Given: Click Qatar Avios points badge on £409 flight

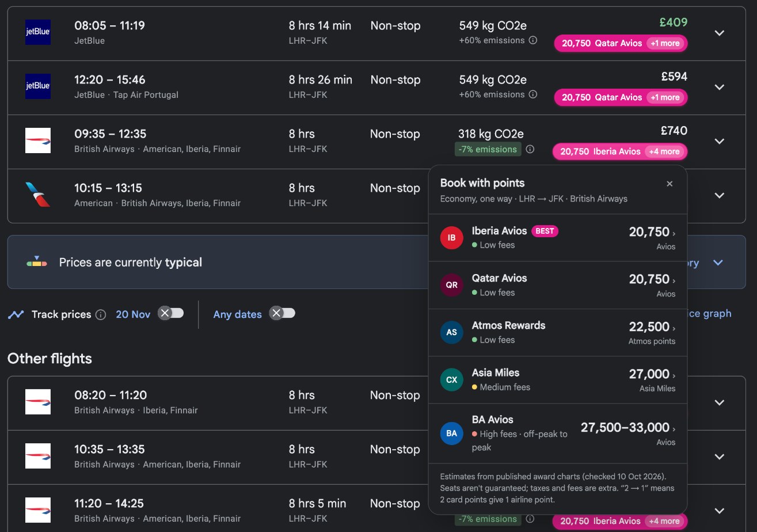Looking at the screenshot, I should tap(621, 43).
